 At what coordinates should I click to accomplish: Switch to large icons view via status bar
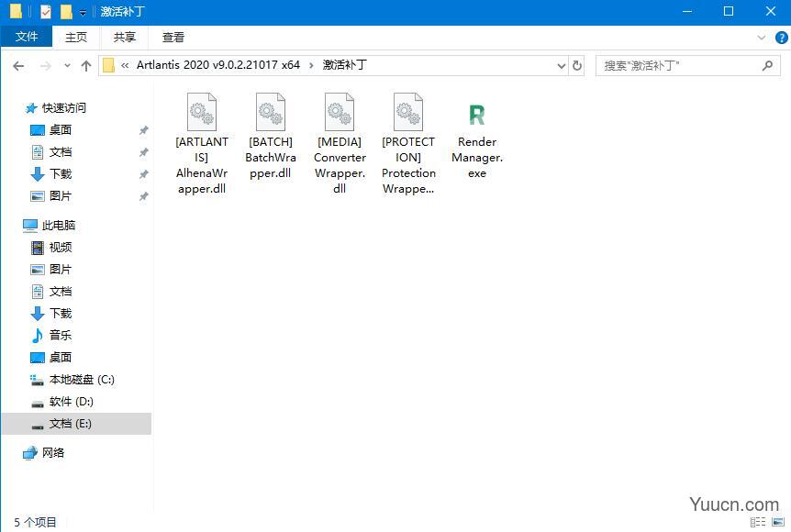tap(778, 523)
